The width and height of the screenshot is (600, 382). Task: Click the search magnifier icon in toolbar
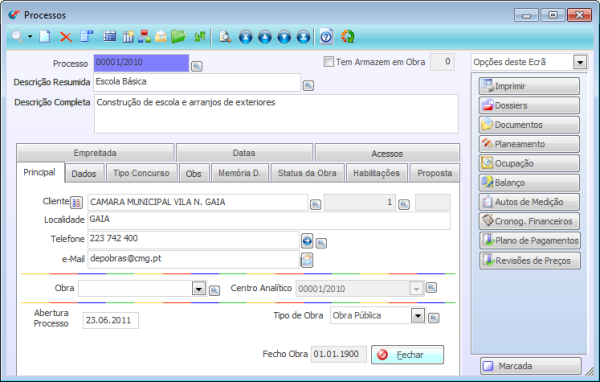click(17, 37)
